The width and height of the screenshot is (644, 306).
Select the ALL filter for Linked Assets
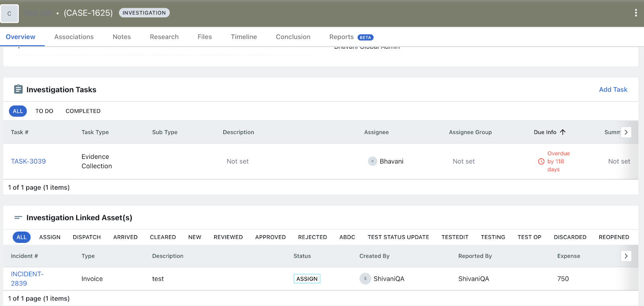tap(22, 237)
